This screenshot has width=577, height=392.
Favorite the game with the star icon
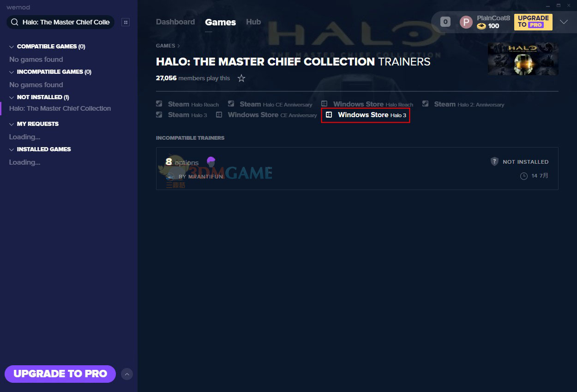[x=241, y=78]
